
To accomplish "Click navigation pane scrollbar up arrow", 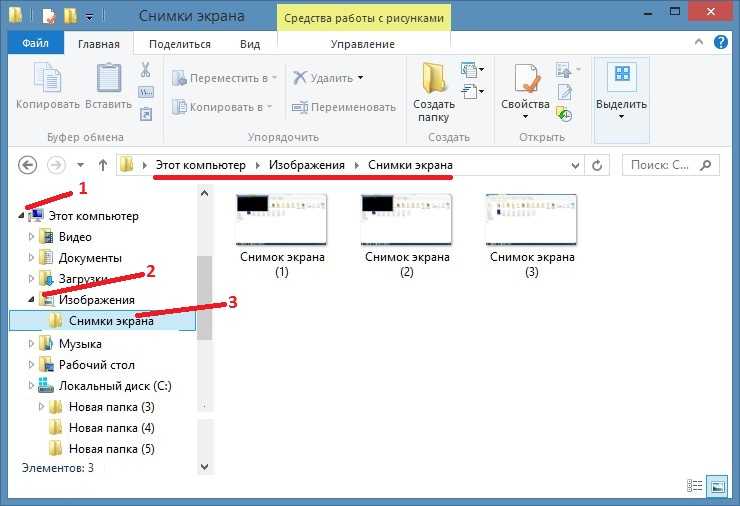I will coord(204,194).
